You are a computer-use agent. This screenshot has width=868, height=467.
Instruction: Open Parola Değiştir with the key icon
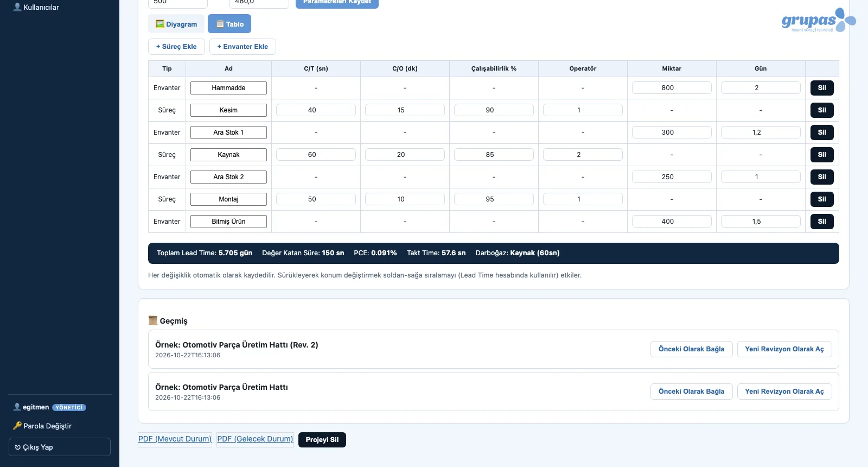(x=42, y=426)
